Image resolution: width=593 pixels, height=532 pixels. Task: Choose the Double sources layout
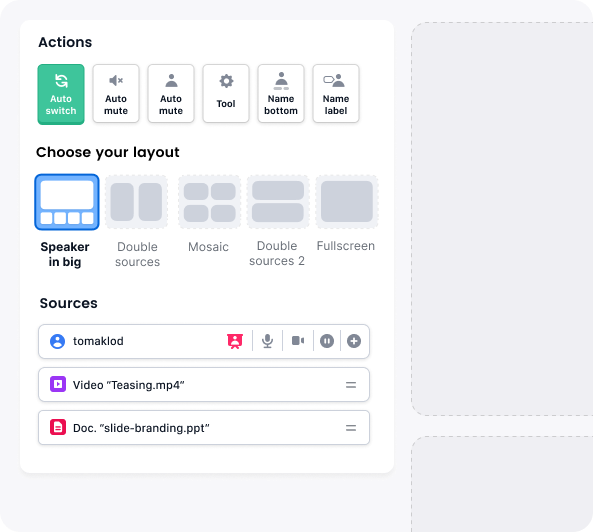(x=137, y=202)
